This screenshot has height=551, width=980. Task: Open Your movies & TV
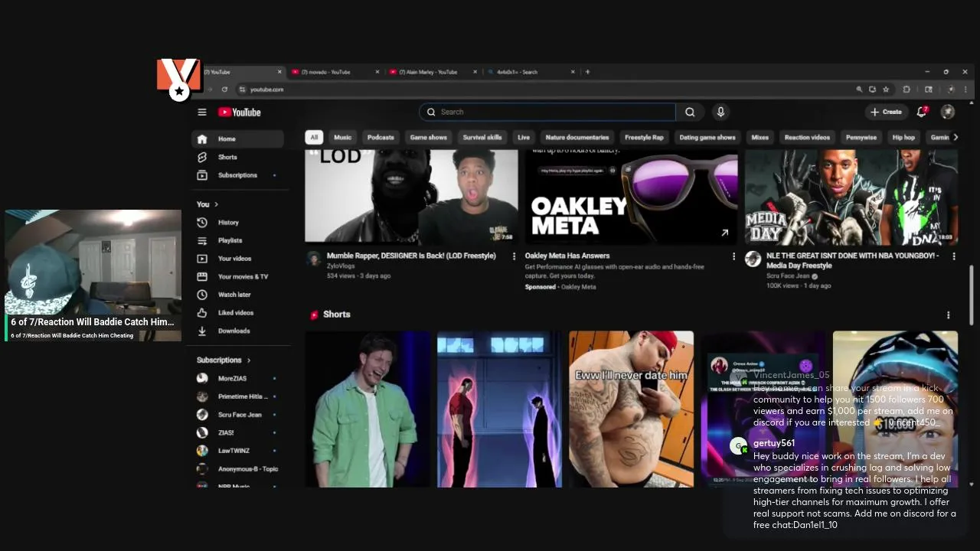[237, 276]
